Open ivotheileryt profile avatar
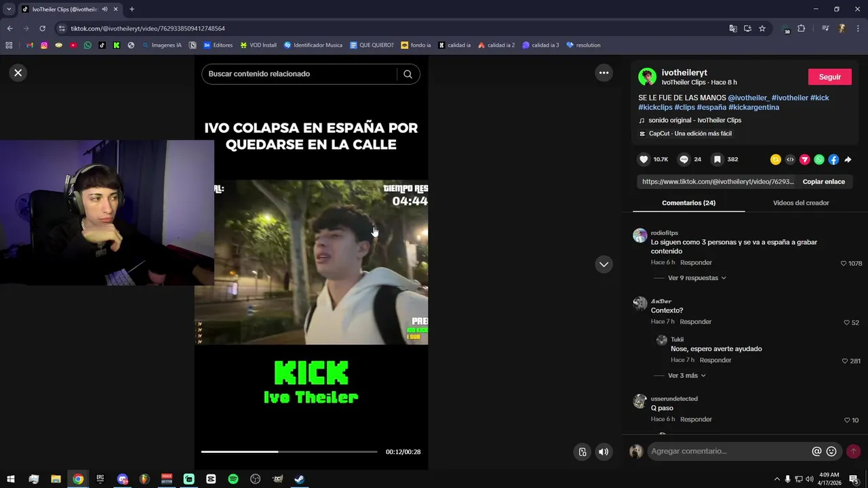Screen dimensions: 868x488 point(647,77)
